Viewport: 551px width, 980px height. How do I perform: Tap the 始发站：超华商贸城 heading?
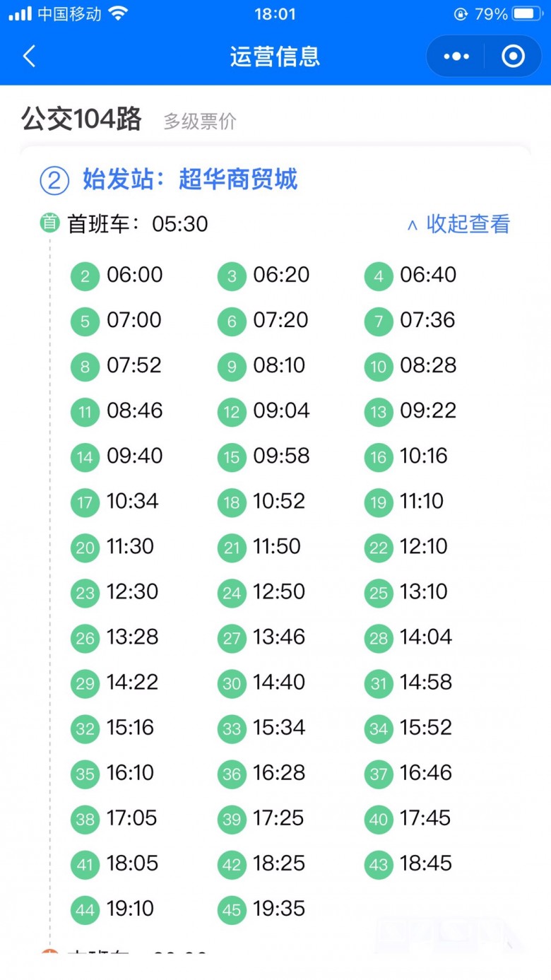[x=190, y=179]
